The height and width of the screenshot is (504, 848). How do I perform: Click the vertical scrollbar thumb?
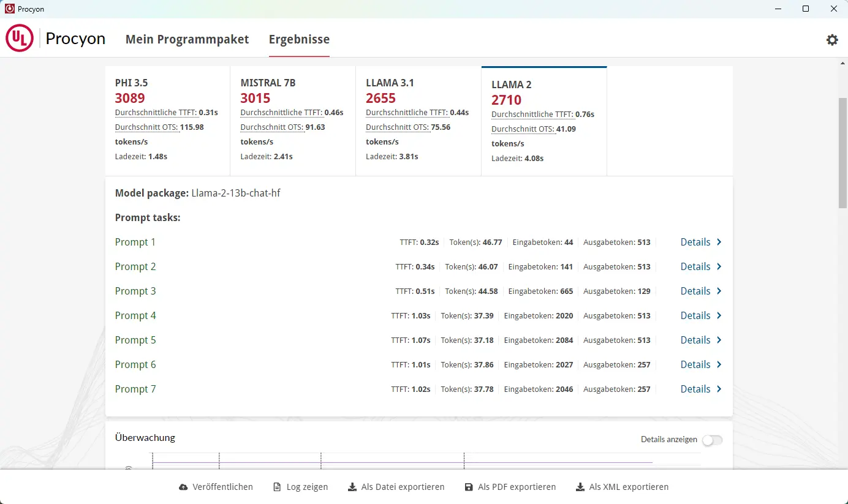coord(842,152)
